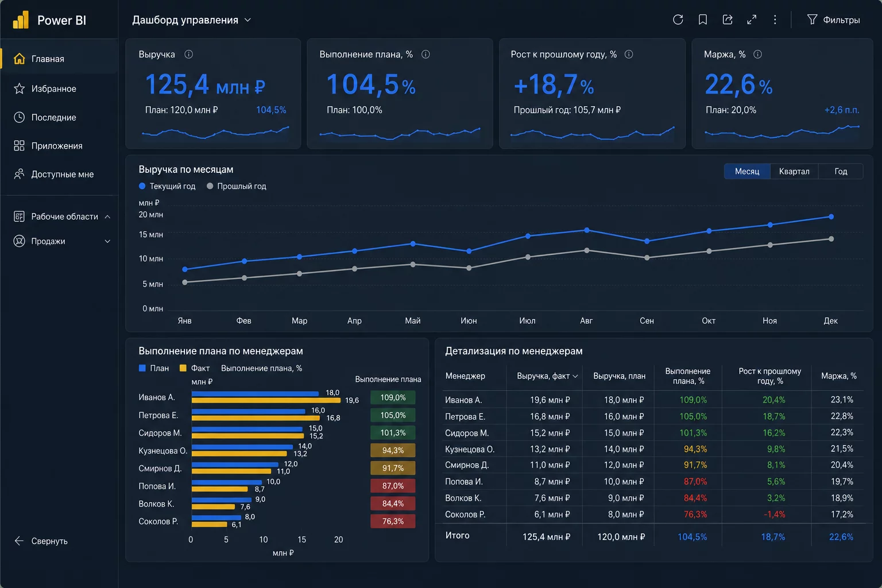Screen dimensions: 882x588
Task: Click 18,9% margin value for Волков
Action: 842,498
